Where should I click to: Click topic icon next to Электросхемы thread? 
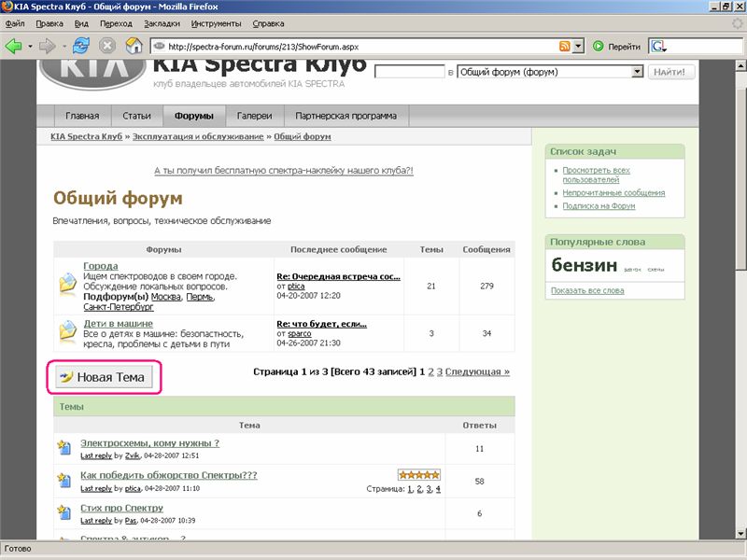[x=63, y=448]
